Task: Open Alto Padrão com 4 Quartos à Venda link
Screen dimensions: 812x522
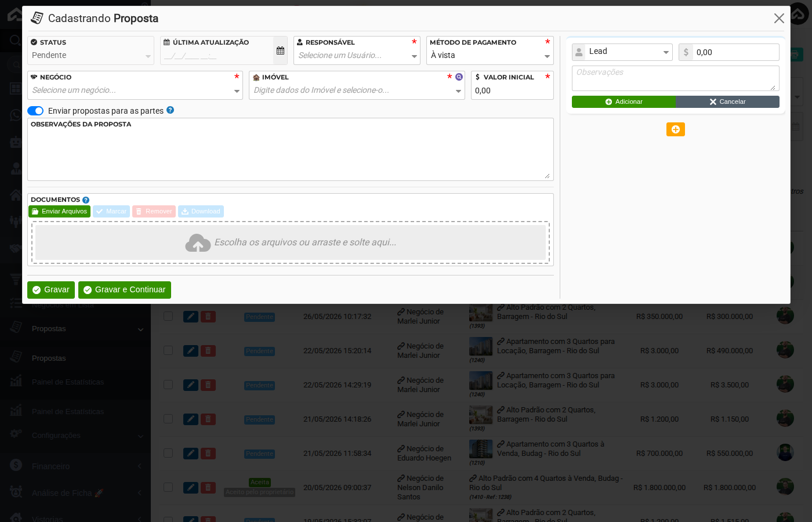Action: [x=546, y=483]
